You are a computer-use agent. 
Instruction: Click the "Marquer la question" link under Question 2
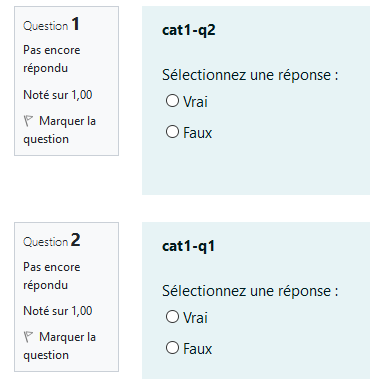click(x=60, y=346)
